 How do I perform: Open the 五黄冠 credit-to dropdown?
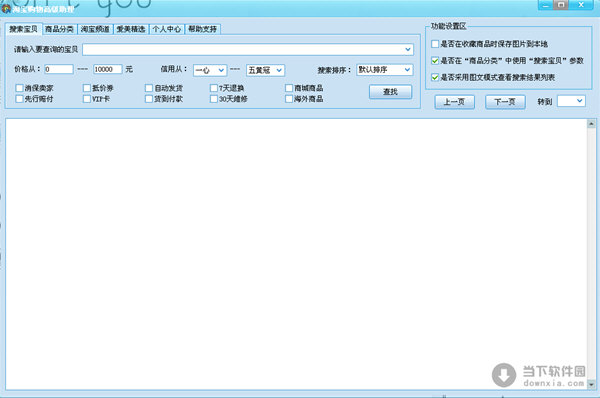point(265,70)
